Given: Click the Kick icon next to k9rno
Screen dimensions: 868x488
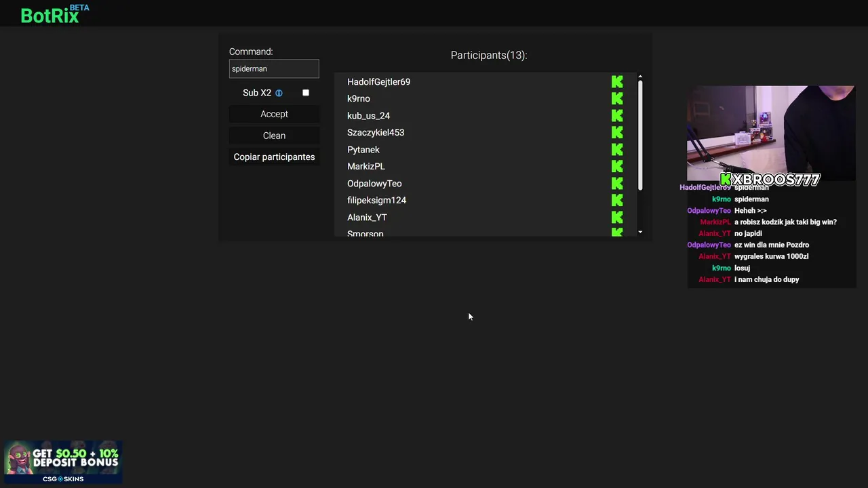Looking at the screenshot, I should 617,99.
